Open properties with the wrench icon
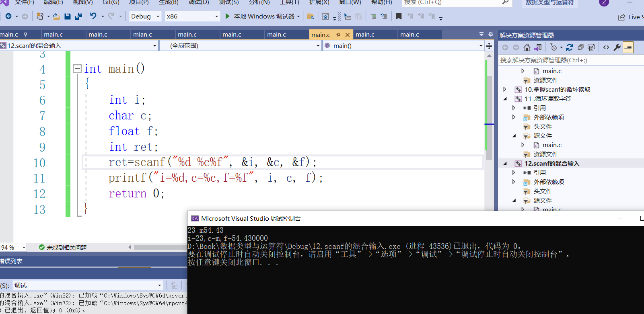The height and width of the screenshot is (314, 644). tap(617, 47)
